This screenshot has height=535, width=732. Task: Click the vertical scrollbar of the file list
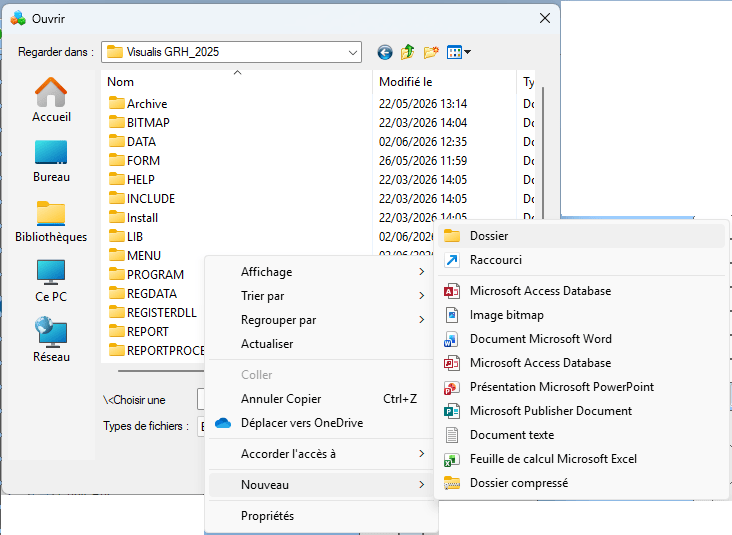click(542, 152)
